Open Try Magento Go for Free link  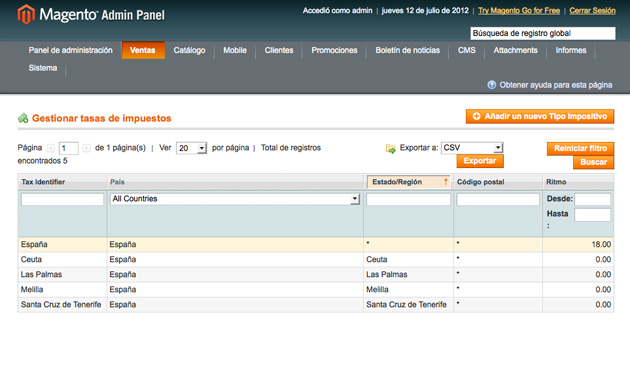coord(519,10)
